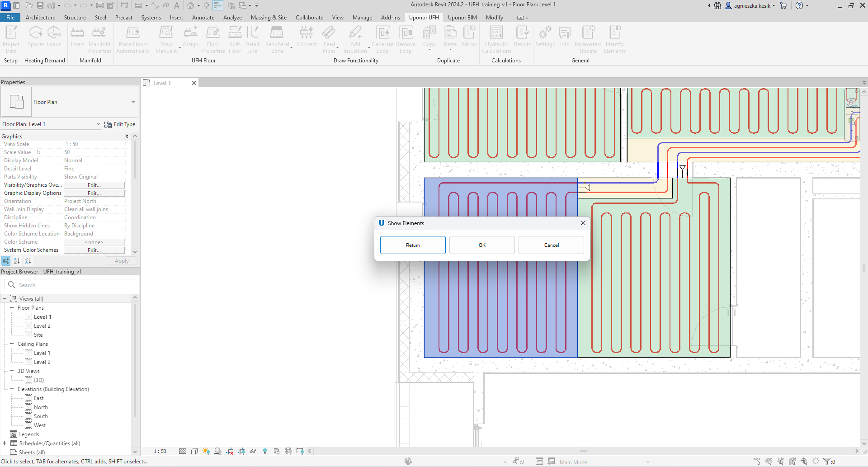Collapse the Graphics properties group

point(127,136)
